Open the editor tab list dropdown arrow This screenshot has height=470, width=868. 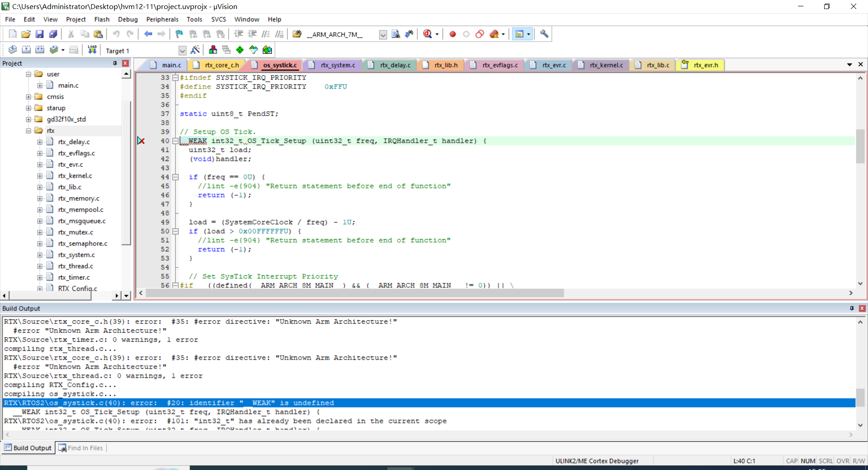click(849, 65)
